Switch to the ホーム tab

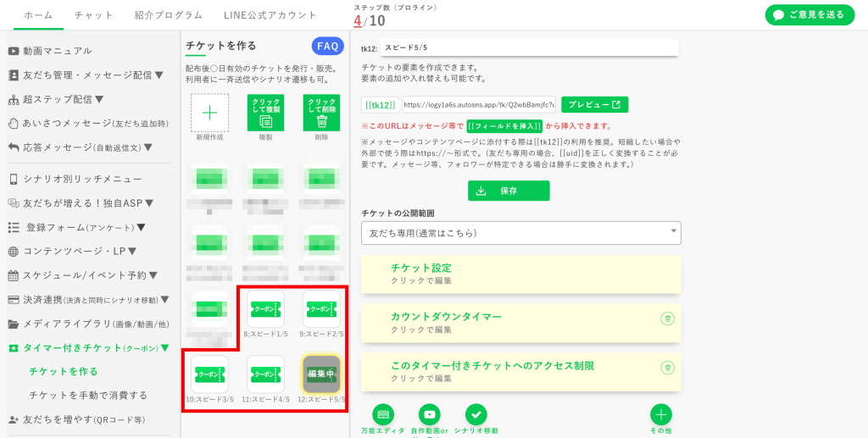[x=39, y=15]
